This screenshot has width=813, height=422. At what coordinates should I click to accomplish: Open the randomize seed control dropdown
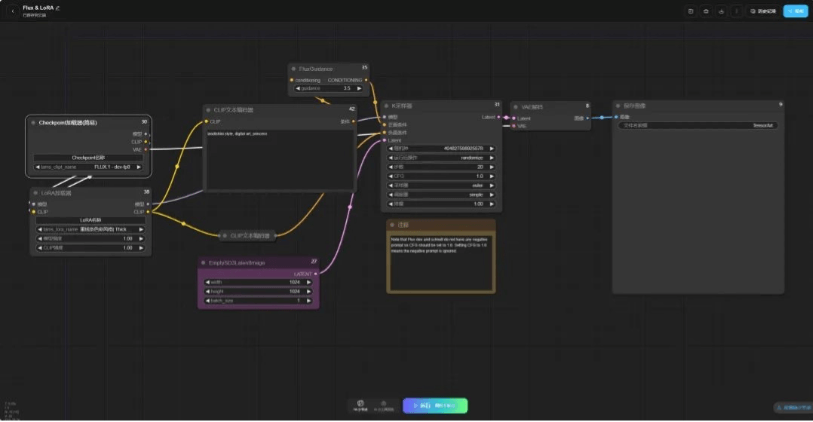[443, 158]
